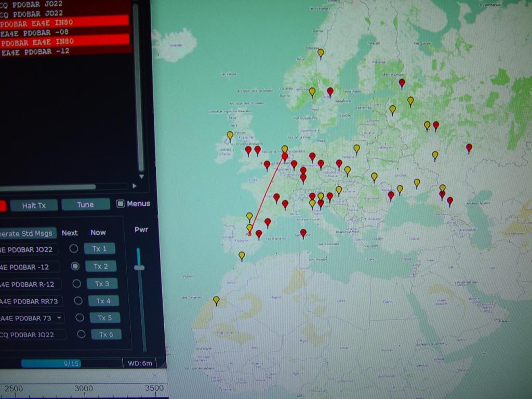Screen dimensions: 532x399
Task: Select decoded list row EA4E PD0BAR -12
Action: 65,52
